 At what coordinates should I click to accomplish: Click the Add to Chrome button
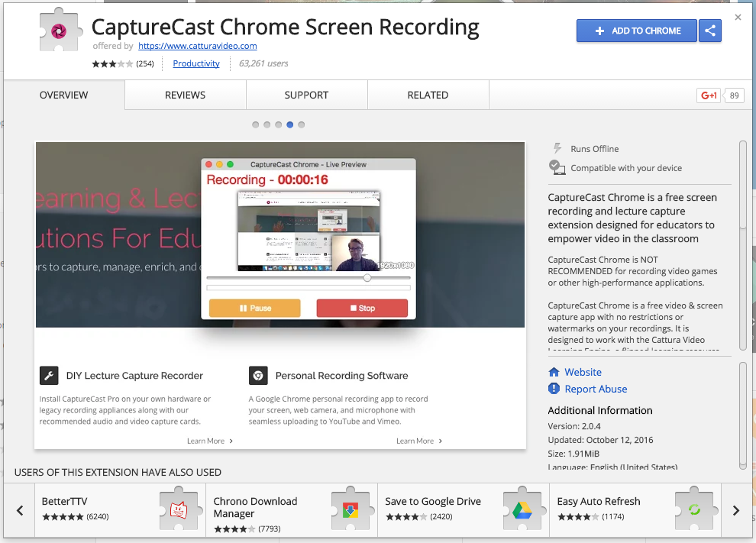tap(636, 31)
